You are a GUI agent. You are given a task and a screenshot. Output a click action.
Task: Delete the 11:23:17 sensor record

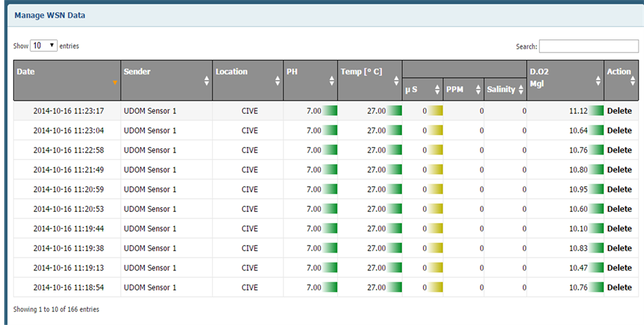(618, 110)
